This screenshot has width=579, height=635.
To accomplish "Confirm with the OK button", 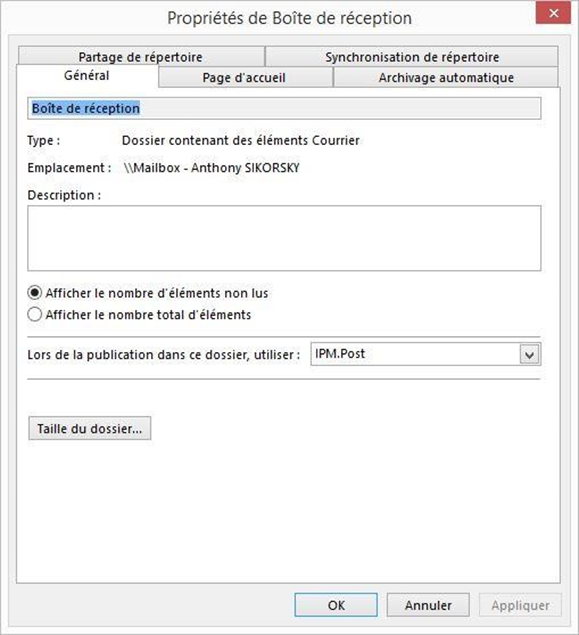I will [336, 605].
